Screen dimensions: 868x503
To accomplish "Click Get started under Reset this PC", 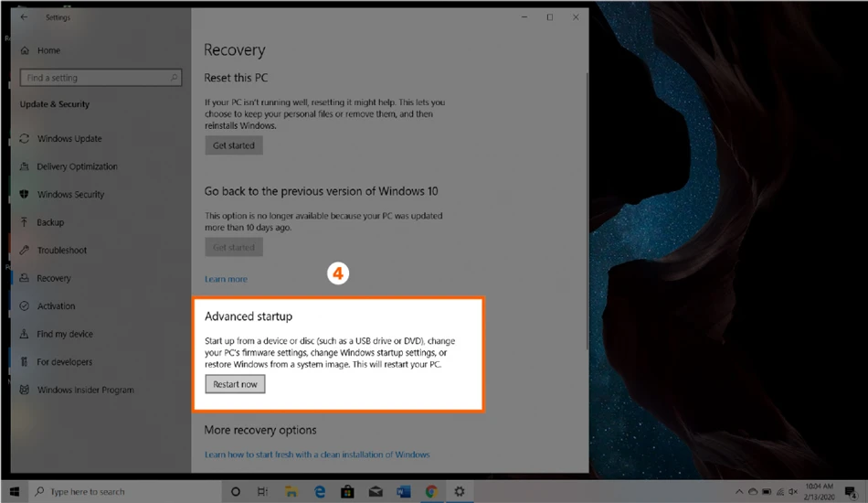I will coord(234,145).
